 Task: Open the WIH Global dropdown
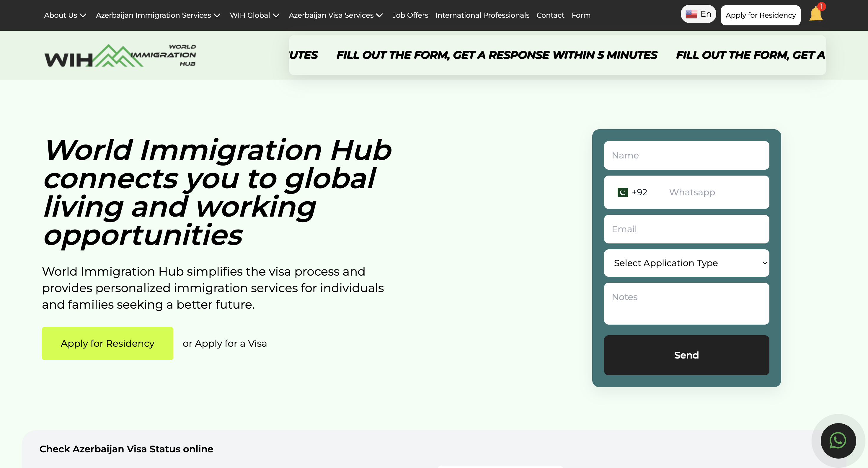(254, 15)
